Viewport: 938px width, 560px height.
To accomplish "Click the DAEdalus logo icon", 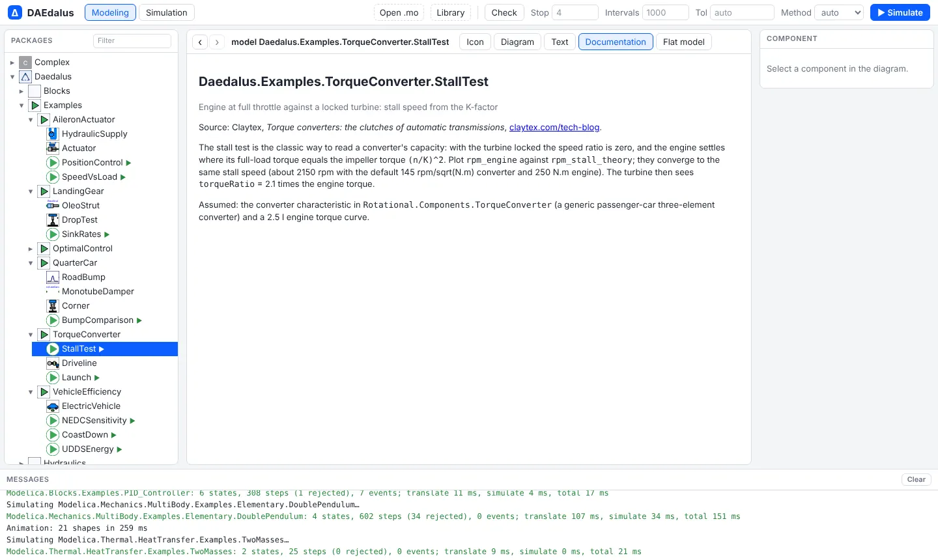I will click(15, 12).
